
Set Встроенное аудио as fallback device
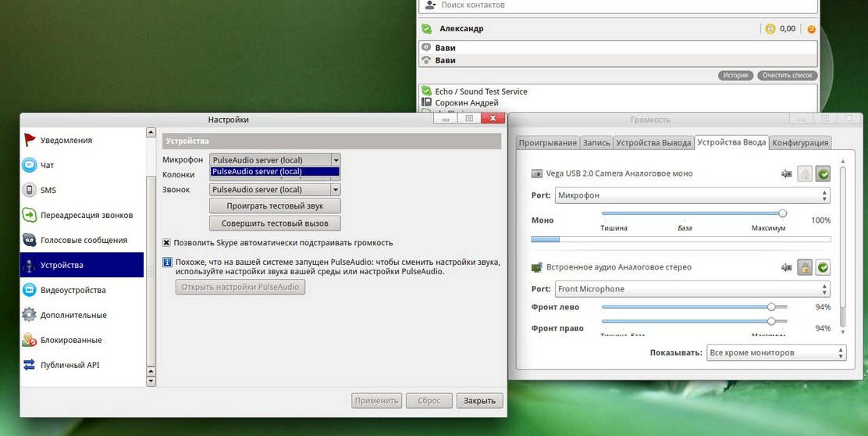click(x=824, y=267)
